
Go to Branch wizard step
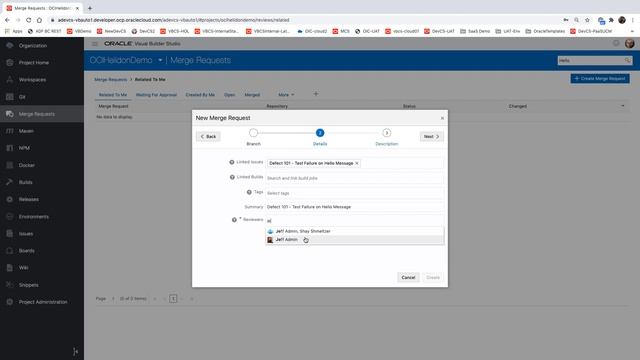coord(253,133)
